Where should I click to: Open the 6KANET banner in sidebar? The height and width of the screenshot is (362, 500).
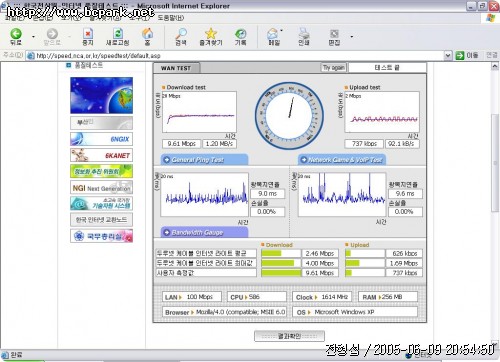click(x=101, y=155)
